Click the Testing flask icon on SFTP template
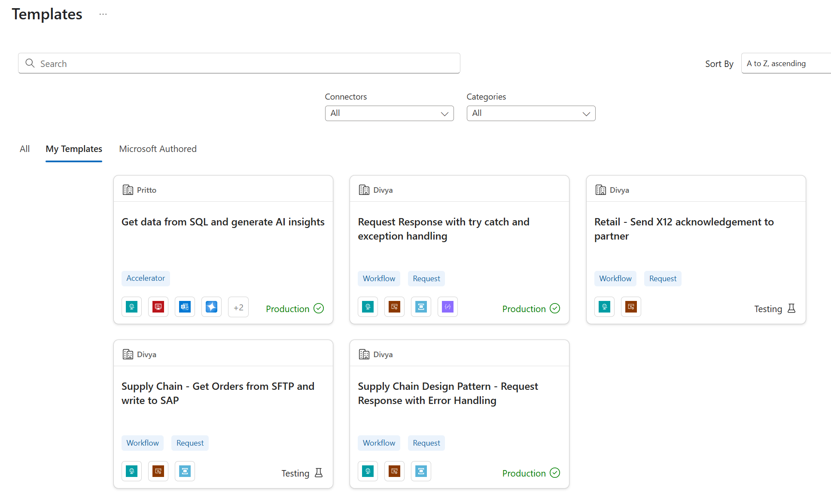 click(319, 472)
